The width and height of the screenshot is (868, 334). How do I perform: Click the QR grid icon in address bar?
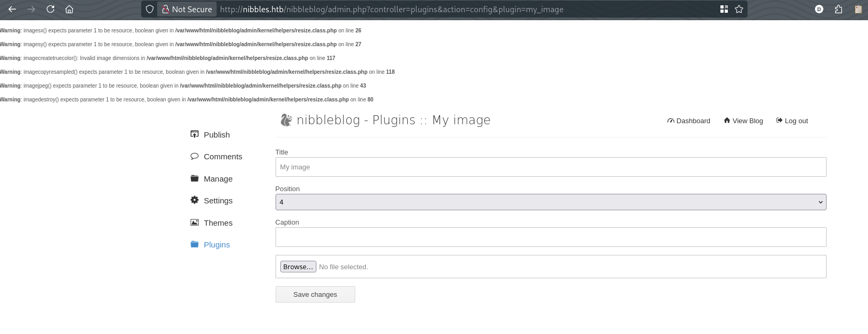pyautogui.click(x=724, y=9)
